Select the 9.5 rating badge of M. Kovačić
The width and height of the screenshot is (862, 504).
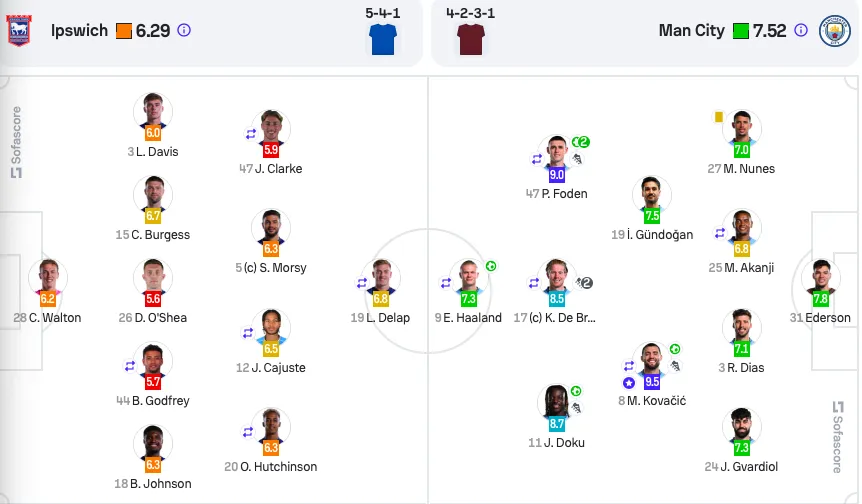click(651, 381)
